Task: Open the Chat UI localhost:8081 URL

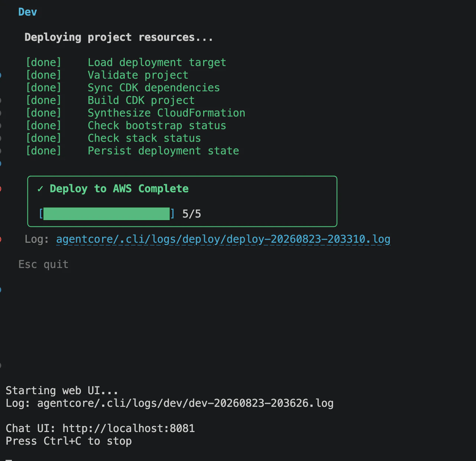Action: pos(128,428)
